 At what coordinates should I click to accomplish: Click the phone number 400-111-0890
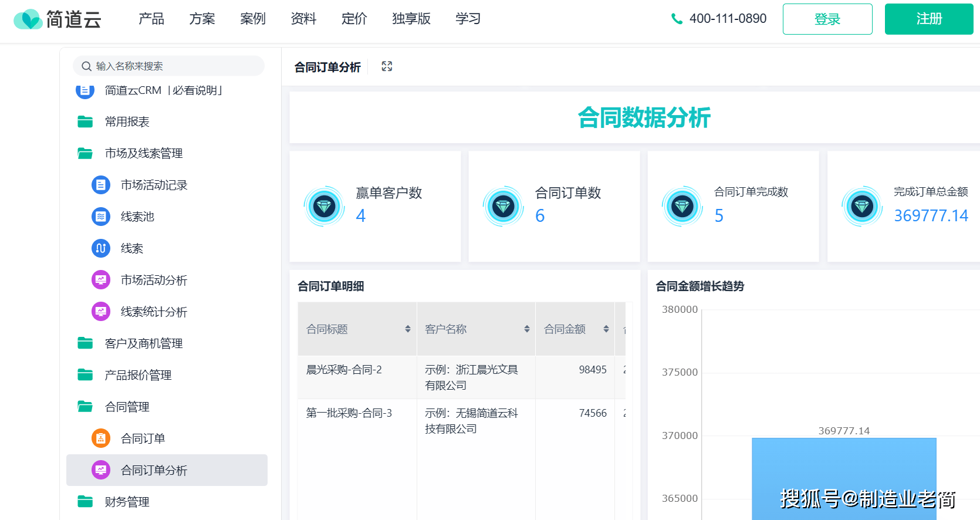pos(728,19)
